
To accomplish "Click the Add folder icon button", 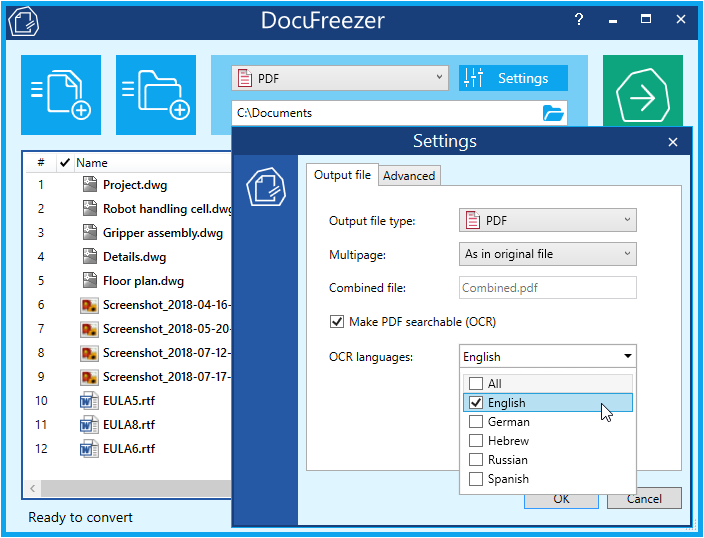I will click(156, 95).
